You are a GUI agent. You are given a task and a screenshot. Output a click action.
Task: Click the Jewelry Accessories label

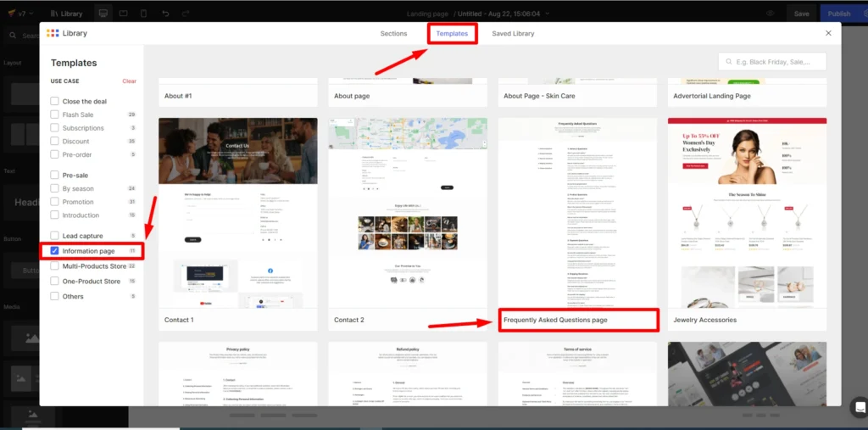click(704, 321)
